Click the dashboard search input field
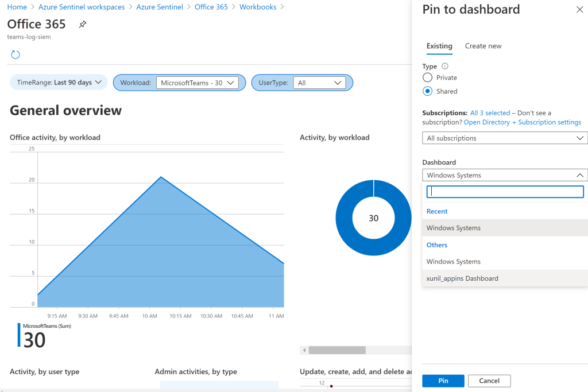 coord(505,192)
